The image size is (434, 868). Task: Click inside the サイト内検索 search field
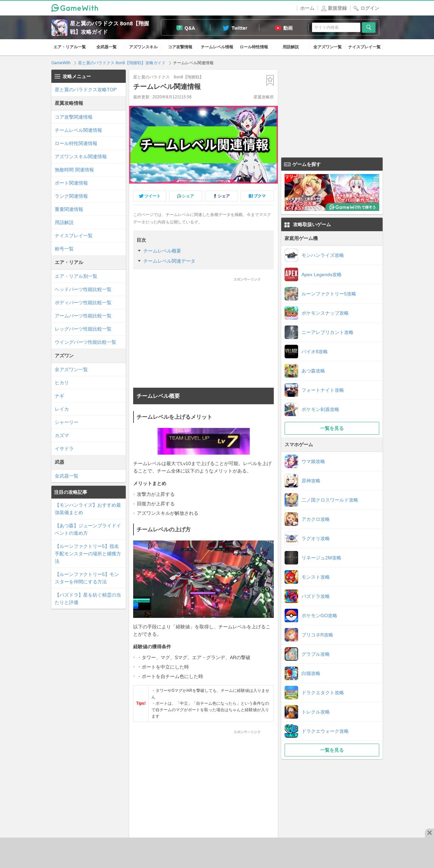pyautogui.click(x=336, y=27)
